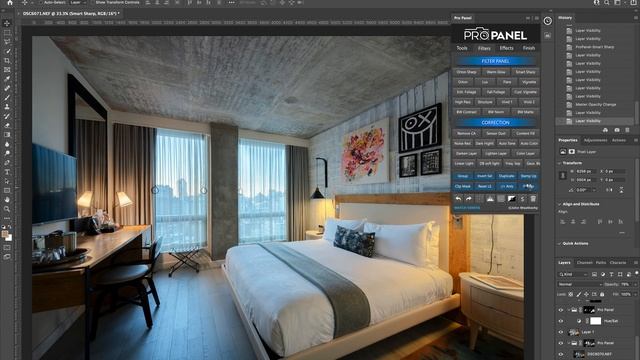The width and height of the screenshot is (640, 360).
Task: Click the foreground color swatch
Action: point(5,234)
